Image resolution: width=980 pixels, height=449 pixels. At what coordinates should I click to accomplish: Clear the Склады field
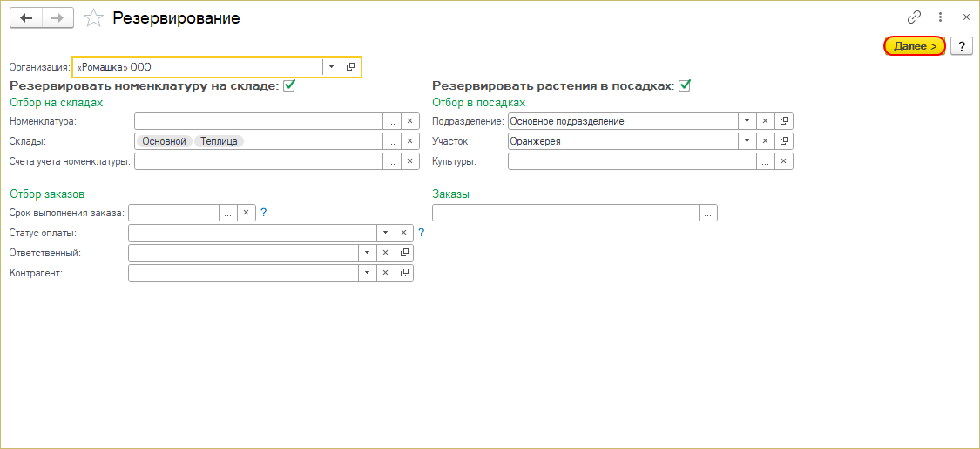coord(410,141)
